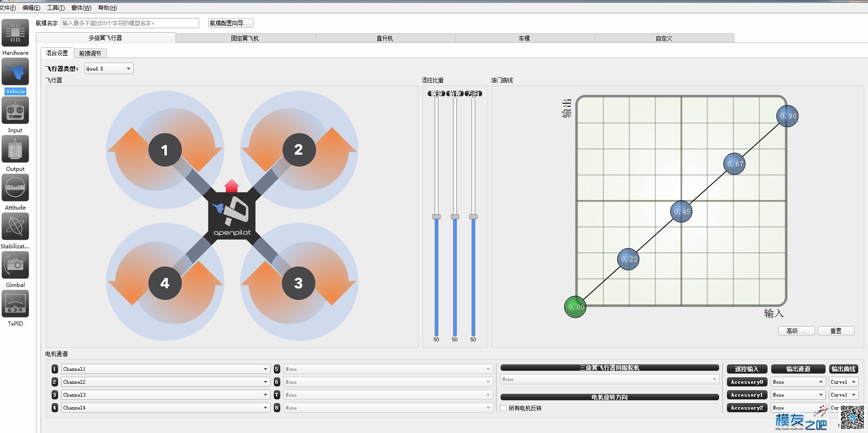Image resolution: width=868 pixels, height=433 pixels.
Task: Open Accessory0 output channel dropdown
Action: tap(798, 382)
